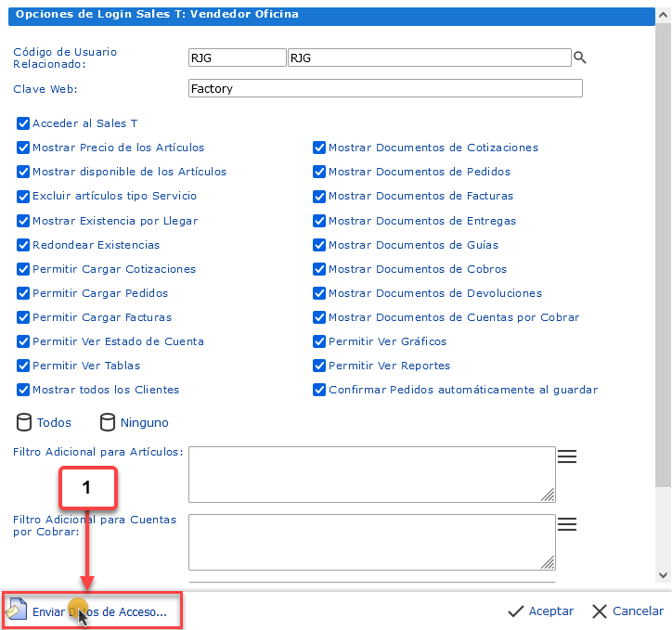Uncheck Mostrar todos los Clientes
Screen dimensions: 672x630
(x=23, y=390)
